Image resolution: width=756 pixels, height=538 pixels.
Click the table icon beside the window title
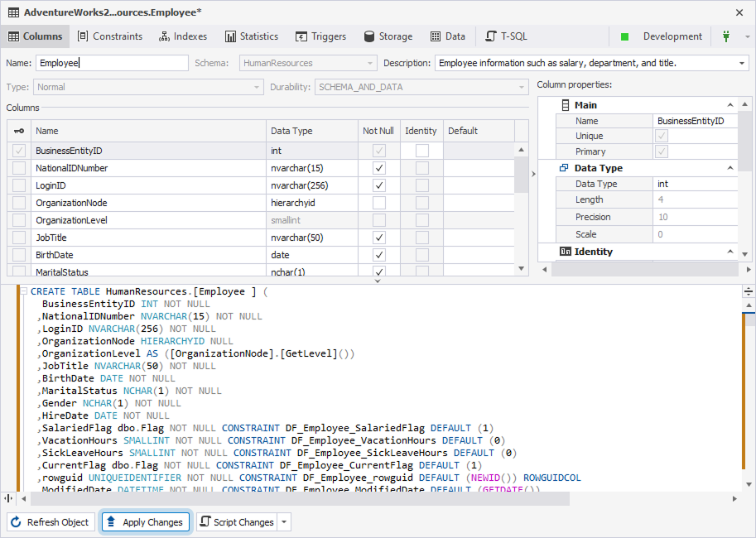click(x=13, y=12)
